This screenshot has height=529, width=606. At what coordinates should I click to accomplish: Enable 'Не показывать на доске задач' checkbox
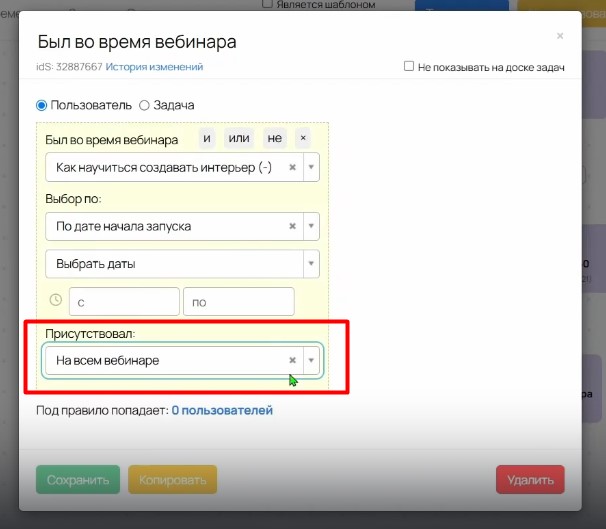(x=409, y=67)
